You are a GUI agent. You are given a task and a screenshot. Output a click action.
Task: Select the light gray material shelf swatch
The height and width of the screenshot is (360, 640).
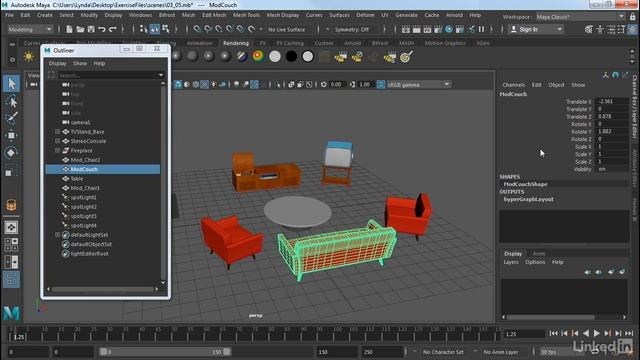point(275,56)
